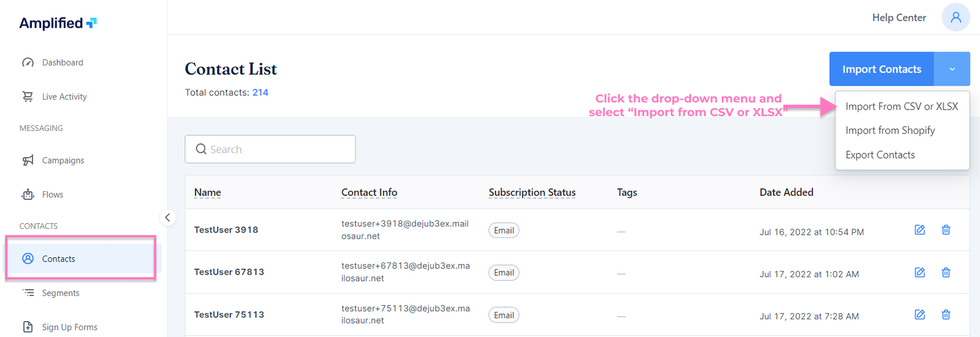The height and width of the screenshot is (337, 980).
Task: Click the Segments list icon
Action: (28, 293)
